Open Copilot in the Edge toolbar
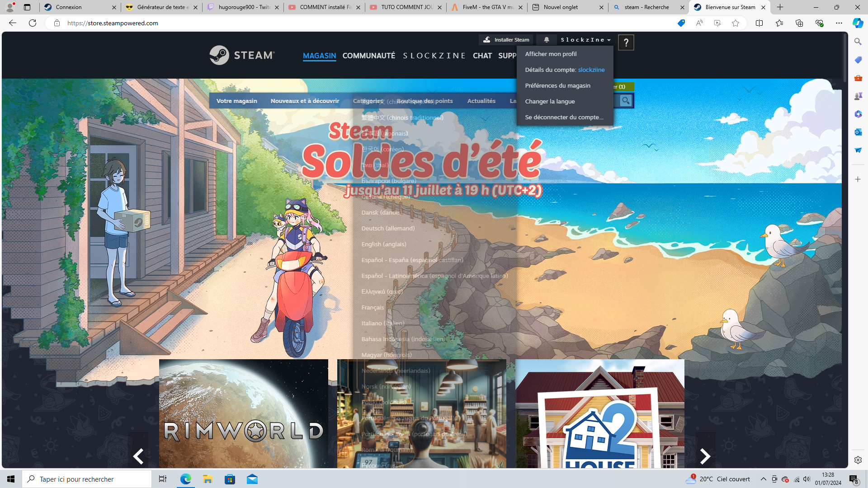This screenshot has height=488, width=868. pos(858,23)
